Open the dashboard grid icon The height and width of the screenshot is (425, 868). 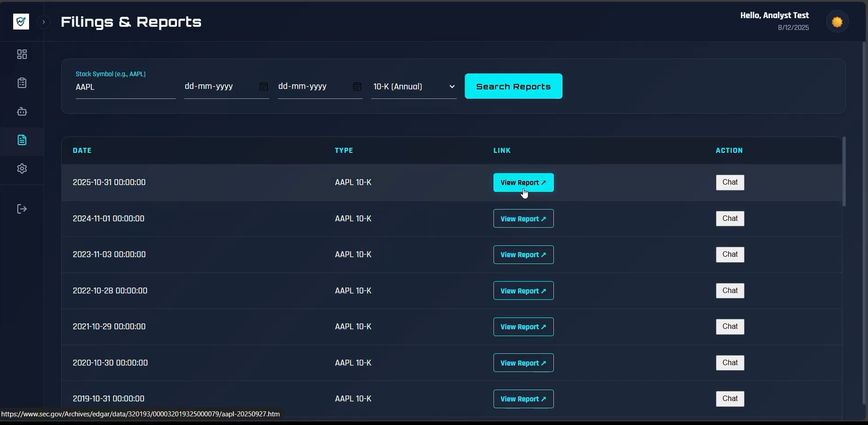point(22,54)
